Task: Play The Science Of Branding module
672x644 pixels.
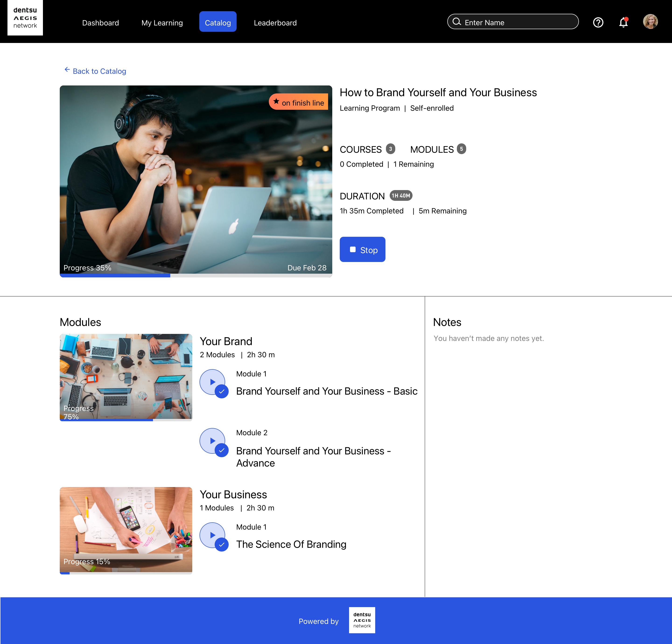Action: click(213, 535)
